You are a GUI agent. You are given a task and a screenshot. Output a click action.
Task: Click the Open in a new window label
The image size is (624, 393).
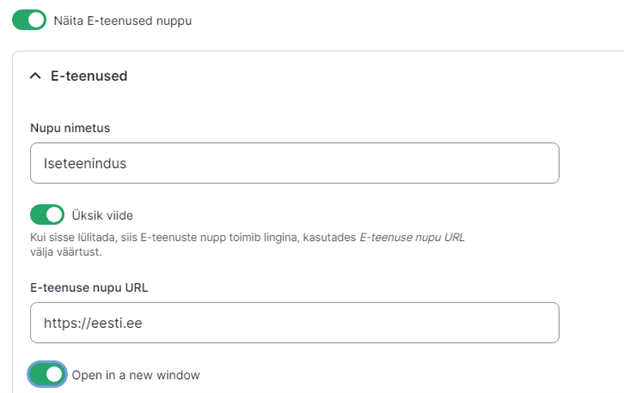click(136, 375)
